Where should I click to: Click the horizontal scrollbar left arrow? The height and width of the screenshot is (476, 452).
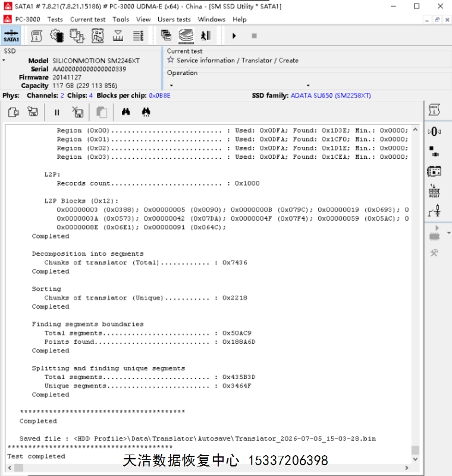pos(10,468)
